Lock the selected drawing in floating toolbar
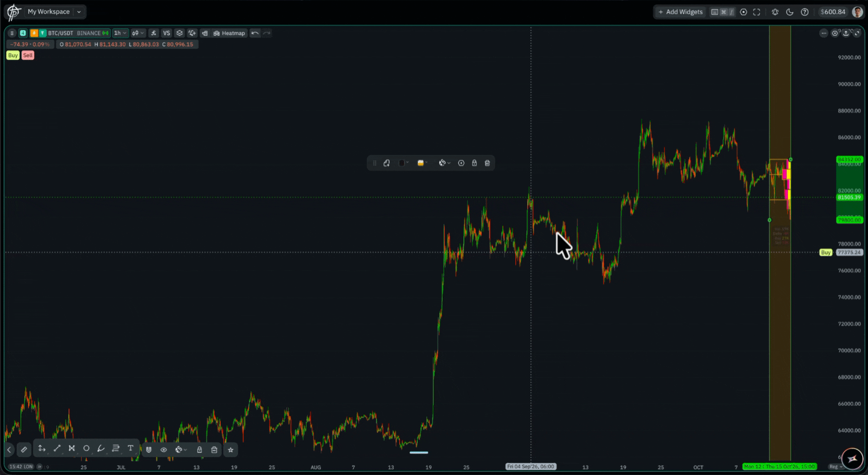This screenshot has height=475, width=868. 474,163
